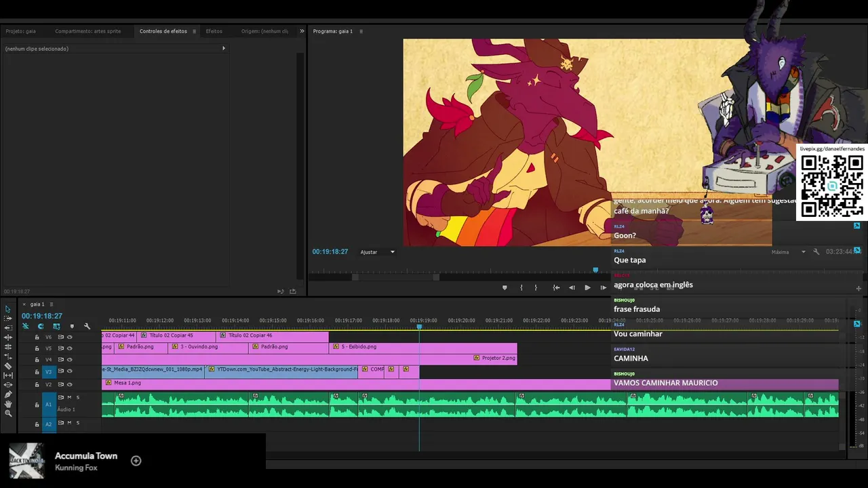Click the export icon in Effect Controls
This screenshot has width=868, height=488.
(x=293, y=291)
